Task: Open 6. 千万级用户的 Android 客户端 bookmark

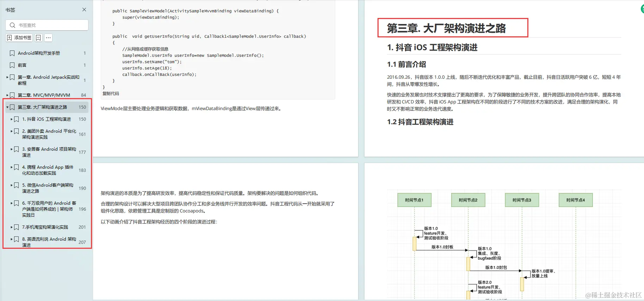Action: point(49,209)
